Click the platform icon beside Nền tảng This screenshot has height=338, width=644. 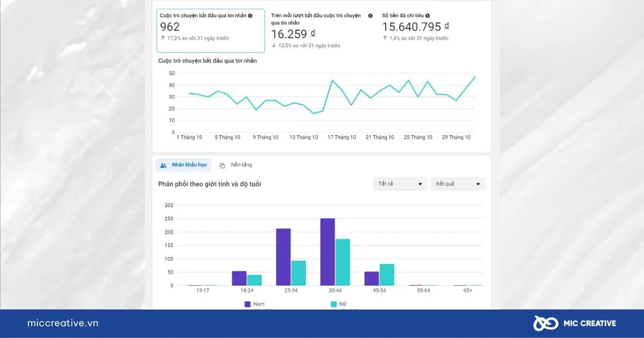(222, 165)
